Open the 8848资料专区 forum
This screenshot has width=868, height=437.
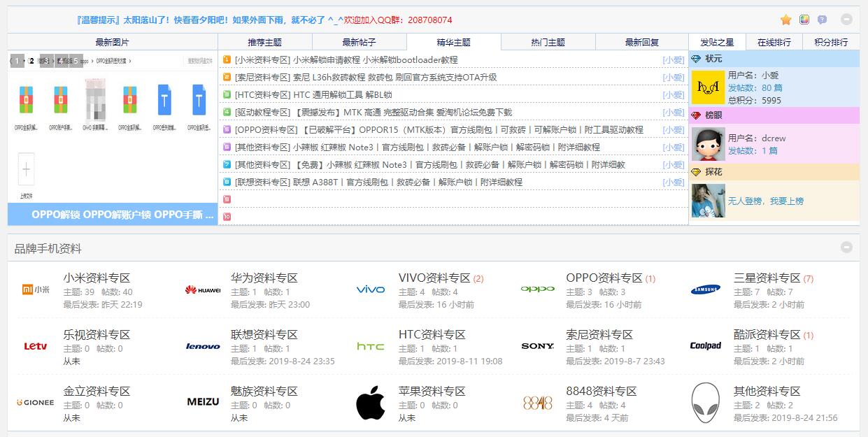(x=602, y=392)
